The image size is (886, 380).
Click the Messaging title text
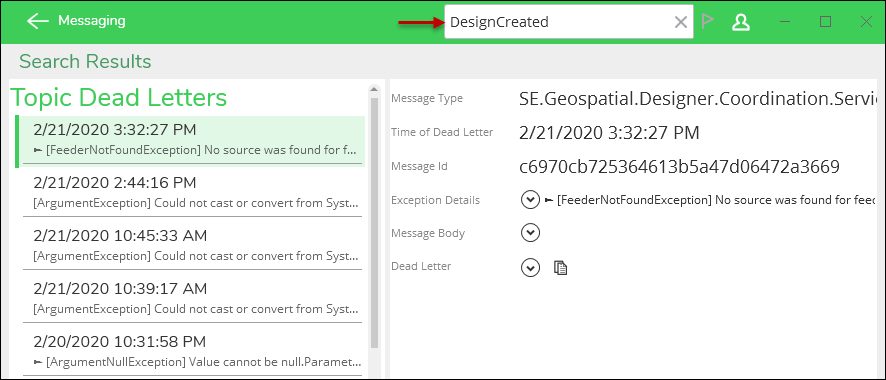[92, 21]
